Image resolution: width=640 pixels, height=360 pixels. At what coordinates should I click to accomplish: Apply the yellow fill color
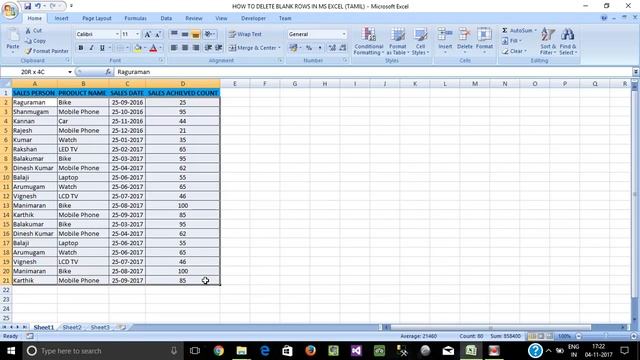point(138,48)
